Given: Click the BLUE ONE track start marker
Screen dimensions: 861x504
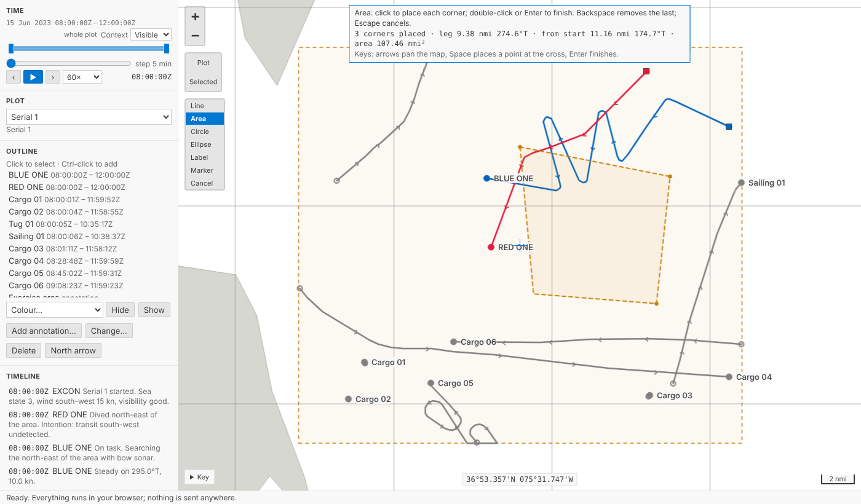Looking at the screenshot, I should click(x=486, y=178).
